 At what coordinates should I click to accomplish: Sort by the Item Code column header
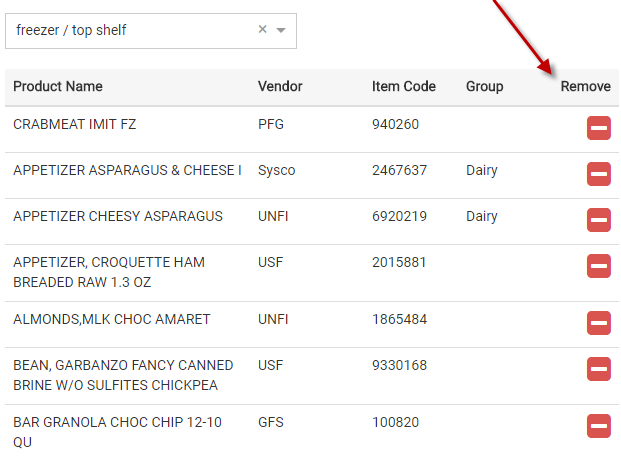(x=404, y=87)
